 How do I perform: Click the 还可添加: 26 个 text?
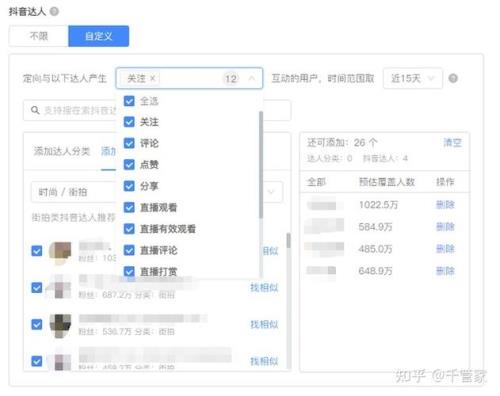(x=342, y=143)
